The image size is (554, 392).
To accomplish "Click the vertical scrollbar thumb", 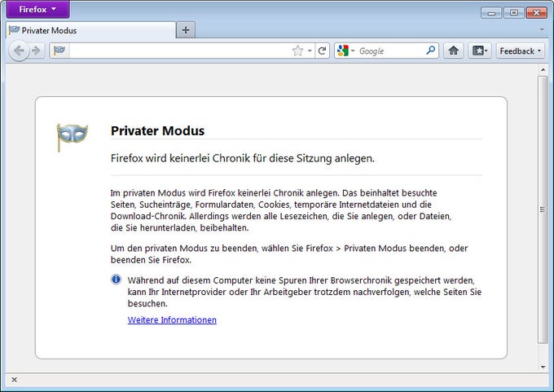I will [543, 209].
